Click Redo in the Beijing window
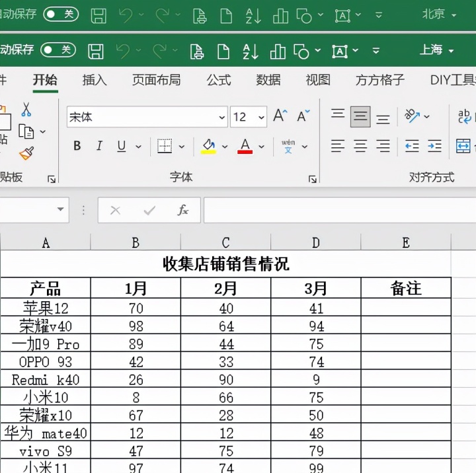This screenshot has width=476, height=473. point(162,15)
